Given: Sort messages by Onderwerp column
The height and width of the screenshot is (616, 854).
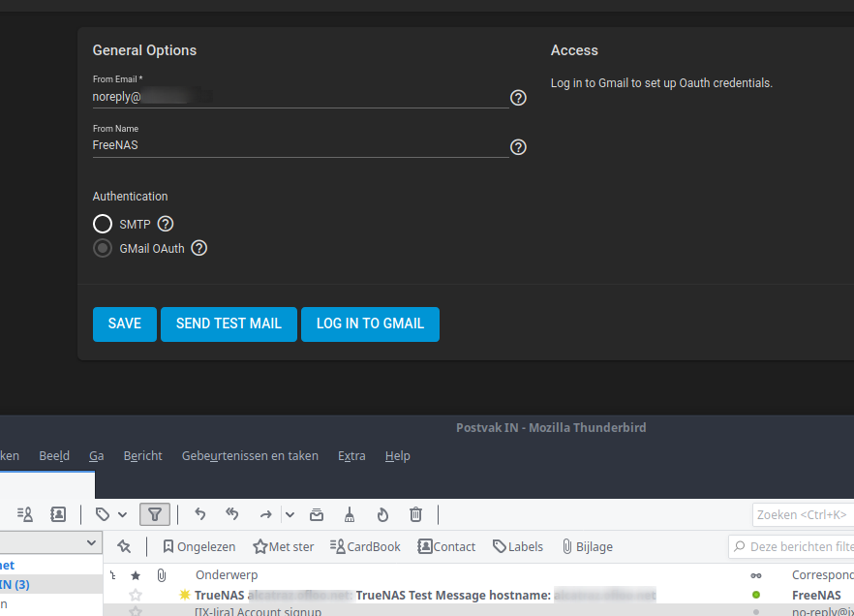Looking at the screenshot, I should [227, 575].
